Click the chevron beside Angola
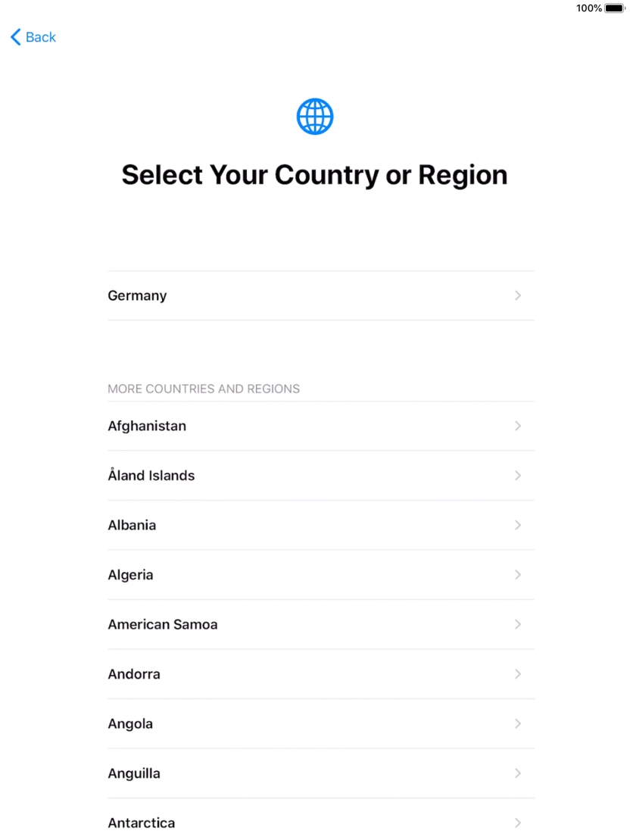Image resolution: width=630 pixels, height=840 pixels. pos(518,723)
